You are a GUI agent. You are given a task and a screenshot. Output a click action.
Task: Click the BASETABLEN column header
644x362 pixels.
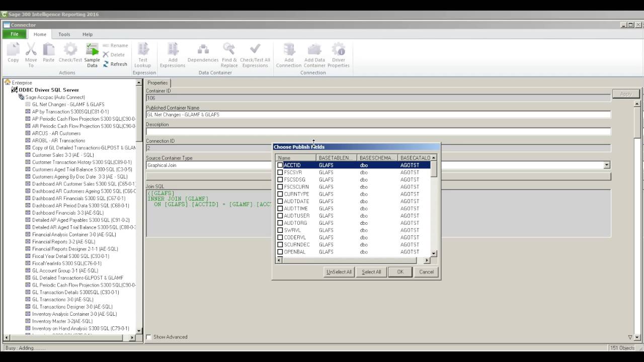click(337, 158)
